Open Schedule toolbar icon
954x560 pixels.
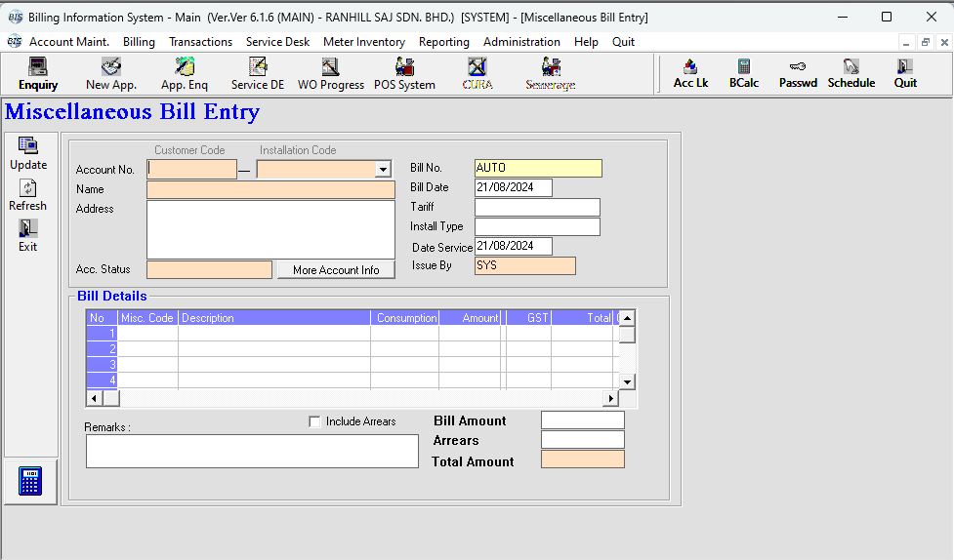pyautogui.click(x=851, y=73)
